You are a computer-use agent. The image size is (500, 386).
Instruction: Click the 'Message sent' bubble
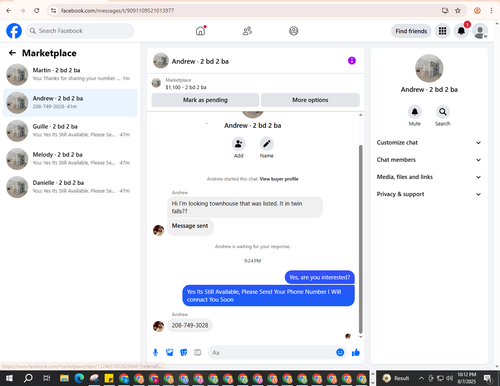tap(190, 226)
